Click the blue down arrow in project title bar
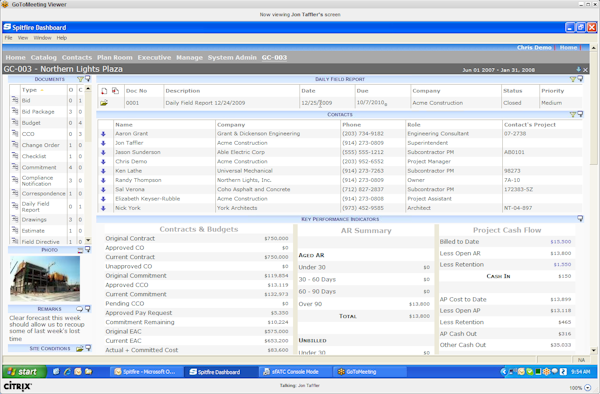The width and height of the screenshot is (600, 394). pyautogui.click(x=578, y=70)
